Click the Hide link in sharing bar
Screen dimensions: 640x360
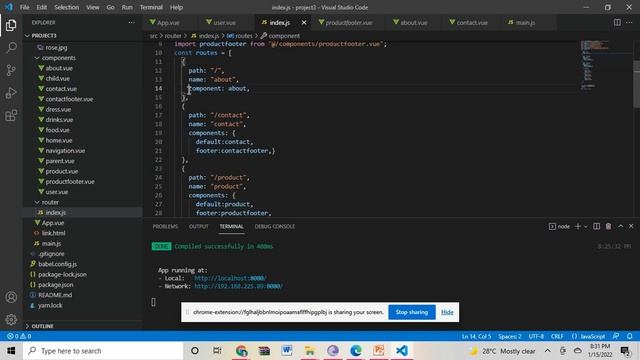[447, 312]
